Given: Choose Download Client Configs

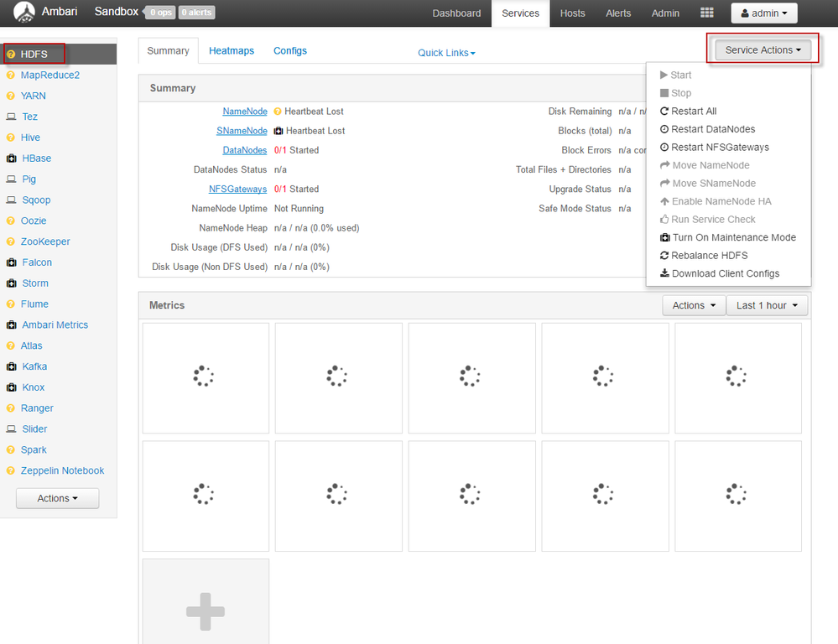Looking at the screenshot, I should (x=720, y=273).
